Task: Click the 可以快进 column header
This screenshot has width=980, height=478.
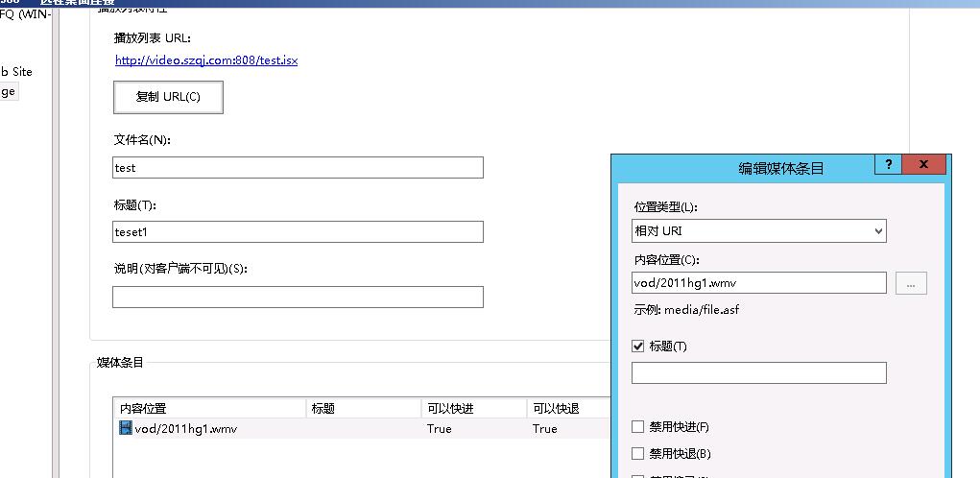Action: click(x=474, y=409)
